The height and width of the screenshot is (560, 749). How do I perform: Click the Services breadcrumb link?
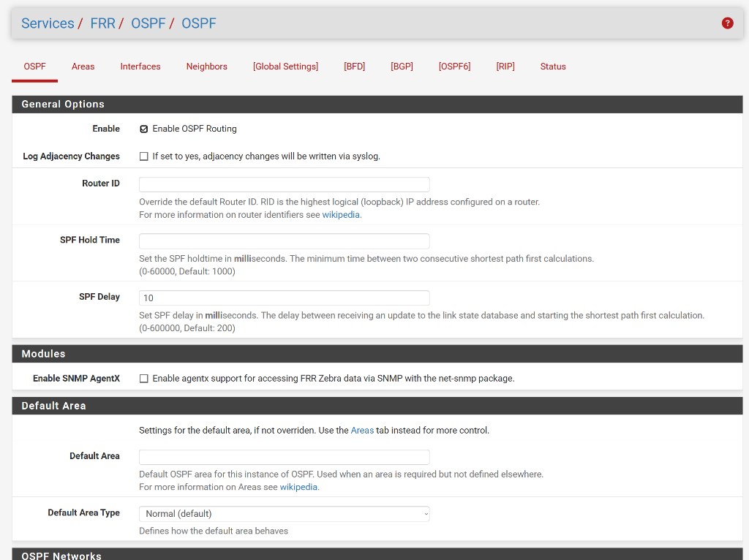coord(48,23)
